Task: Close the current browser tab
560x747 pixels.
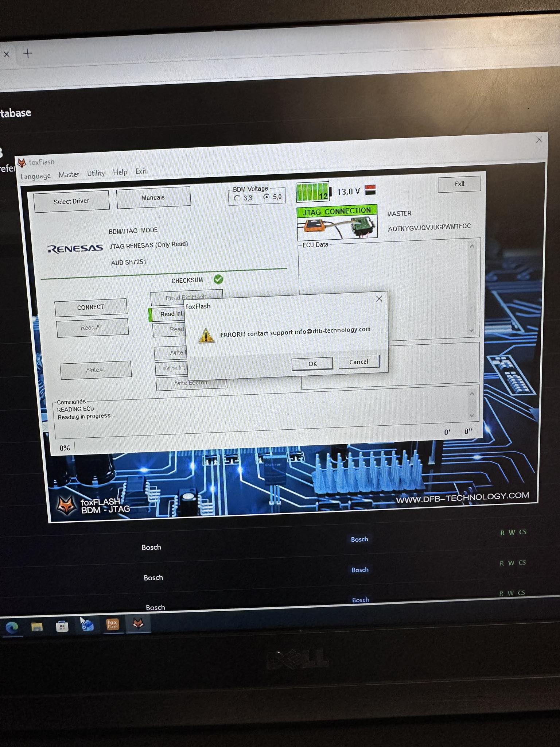Action: [6, 54]
